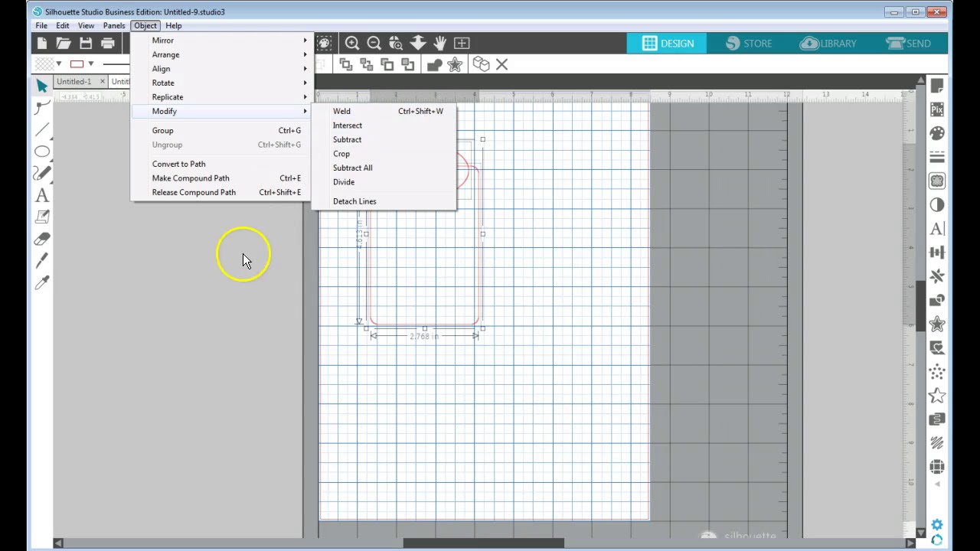Choose Subtract All in Modify submenu

coord(384,168)
